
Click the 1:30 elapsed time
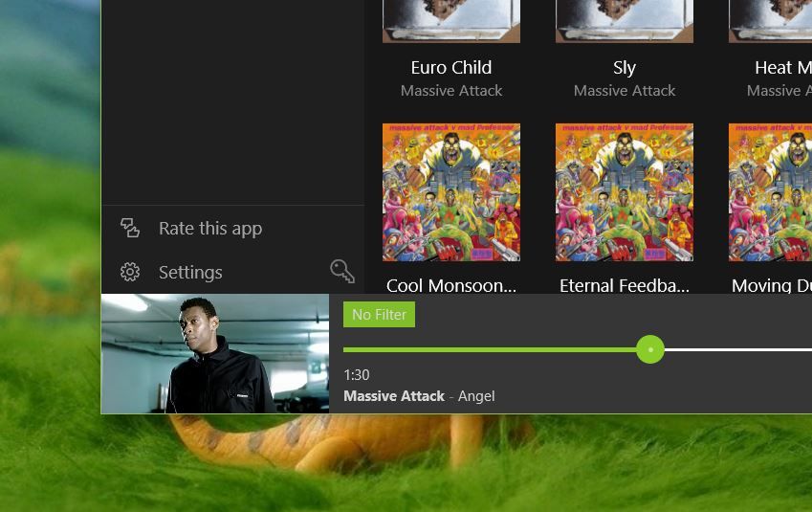[x=357, y=375]
